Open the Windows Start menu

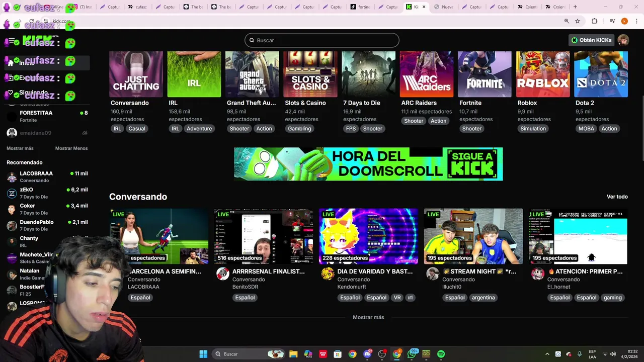(x=203, y=354)
